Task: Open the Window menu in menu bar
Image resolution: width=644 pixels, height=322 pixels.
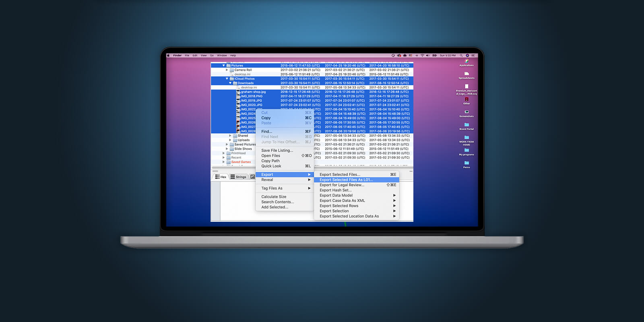Action: pyautogui.click(x=222, y=56)
